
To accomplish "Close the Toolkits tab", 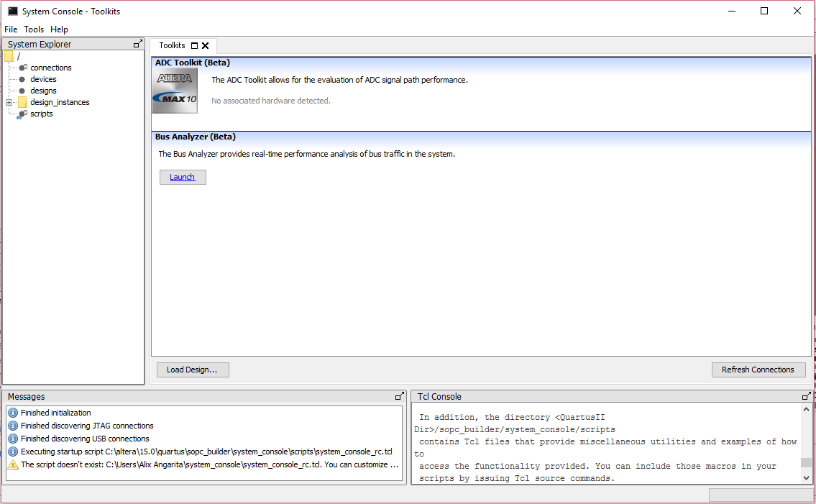I will pyautogui.click(x=206, y=46).
